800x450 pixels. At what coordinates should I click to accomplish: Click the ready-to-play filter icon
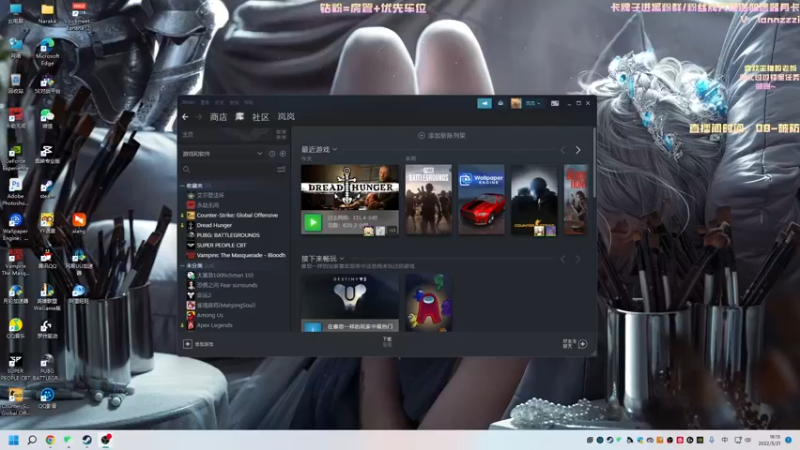tap(283, 154)
